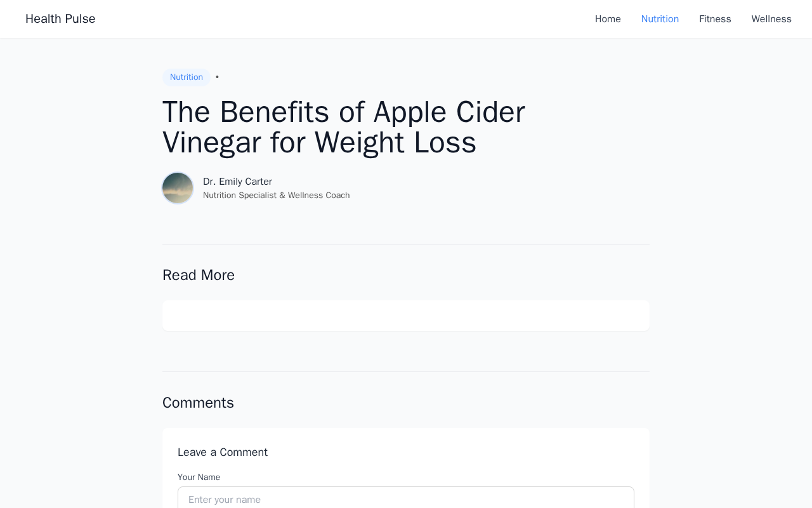This screenshot has height=508, width=812.
Task: Click the author name Dr. Emily Carter
Action: click(x=237, y=182)
